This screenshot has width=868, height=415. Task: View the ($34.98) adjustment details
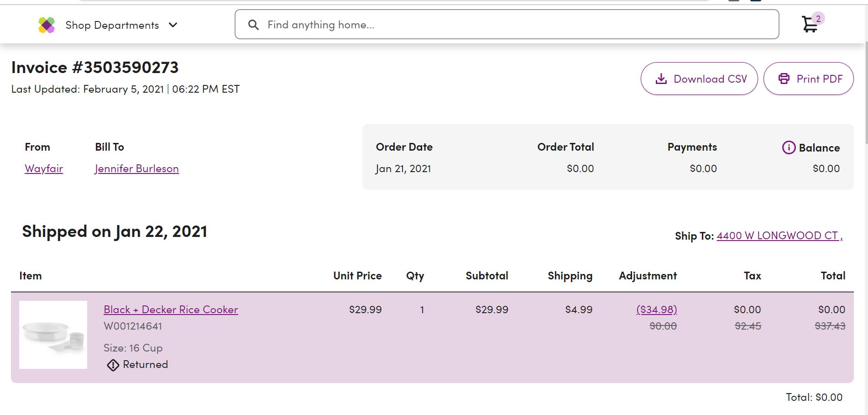657,310
